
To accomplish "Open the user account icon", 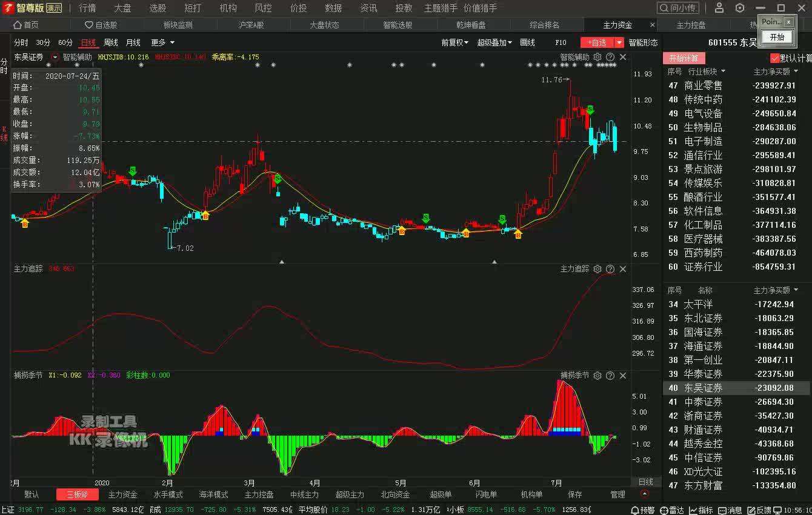I will (719, 8).
